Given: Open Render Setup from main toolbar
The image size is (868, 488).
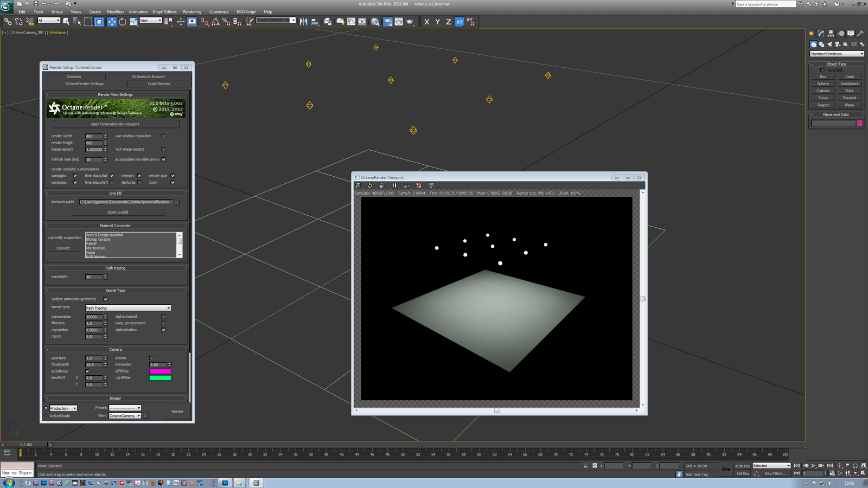Looking at the screenshot, I should point(387,22).
